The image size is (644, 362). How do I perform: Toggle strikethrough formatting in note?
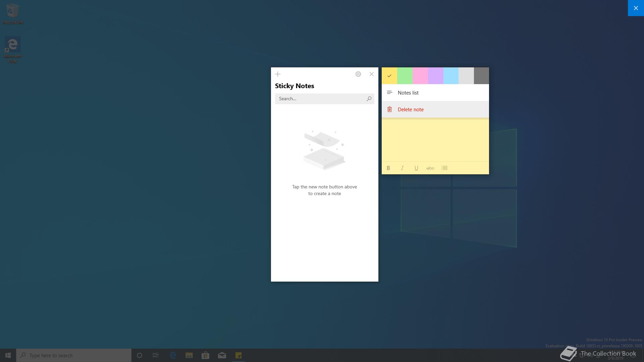(430, 168)
